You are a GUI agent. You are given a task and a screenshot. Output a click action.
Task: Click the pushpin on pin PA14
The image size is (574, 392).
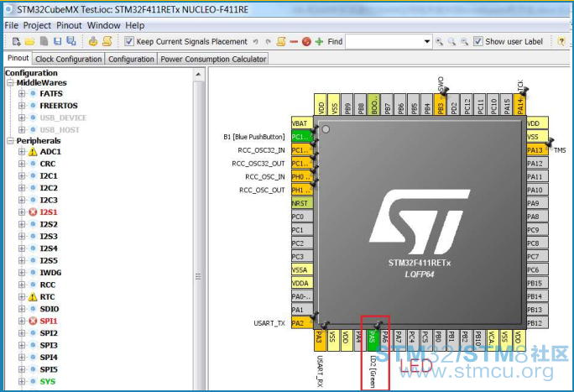tap(524, 91)
